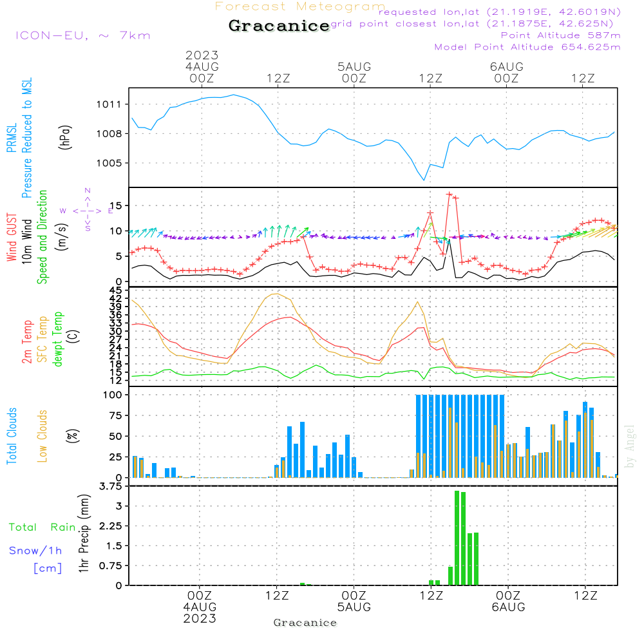Click the bottom '00Z 6AUG' label

point(509,601)
